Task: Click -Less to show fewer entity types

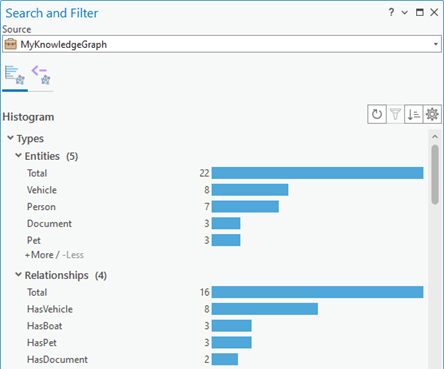Action: point(73,255)
